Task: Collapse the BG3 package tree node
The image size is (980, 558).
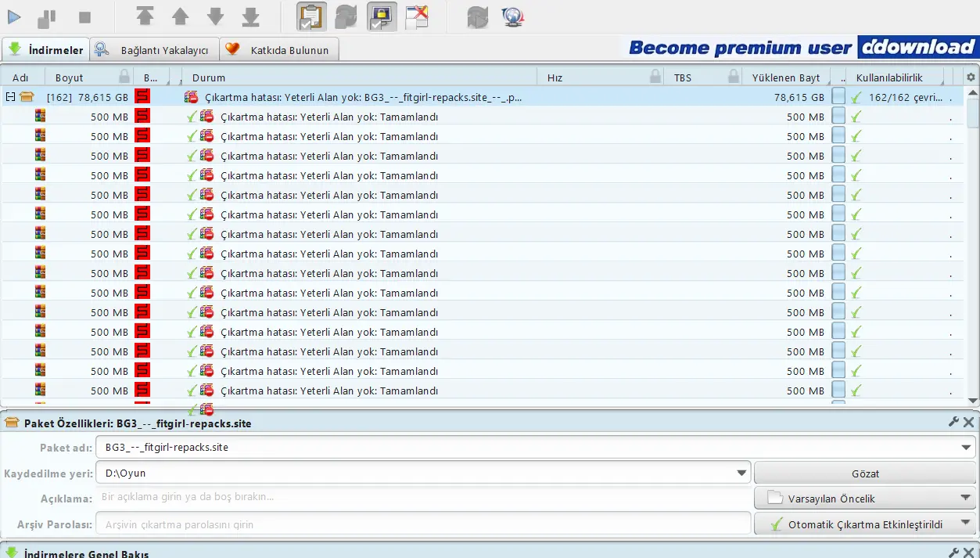Action: pyautogui.click(x=10, y=97)
